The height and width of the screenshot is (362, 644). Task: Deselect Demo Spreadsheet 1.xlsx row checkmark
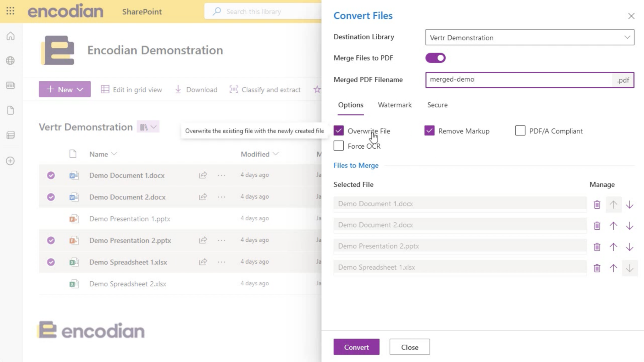click(x=51, y=262)
